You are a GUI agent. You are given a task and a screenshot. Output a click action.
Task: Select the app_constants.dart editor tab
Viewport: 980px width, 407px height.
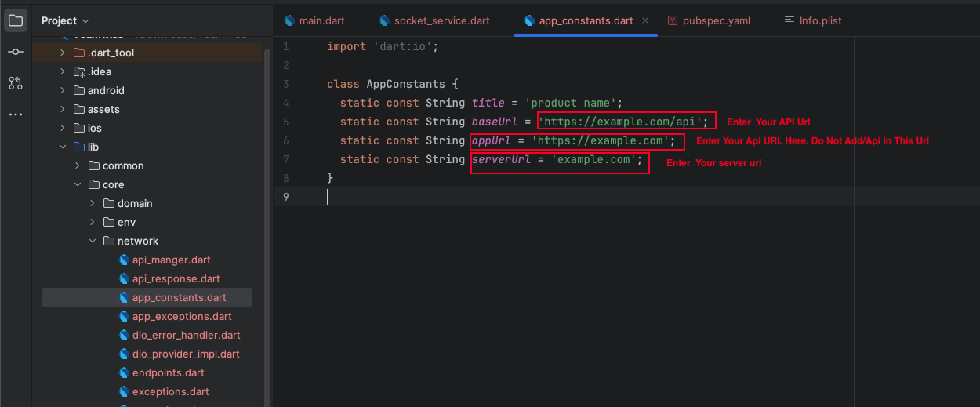586,20
